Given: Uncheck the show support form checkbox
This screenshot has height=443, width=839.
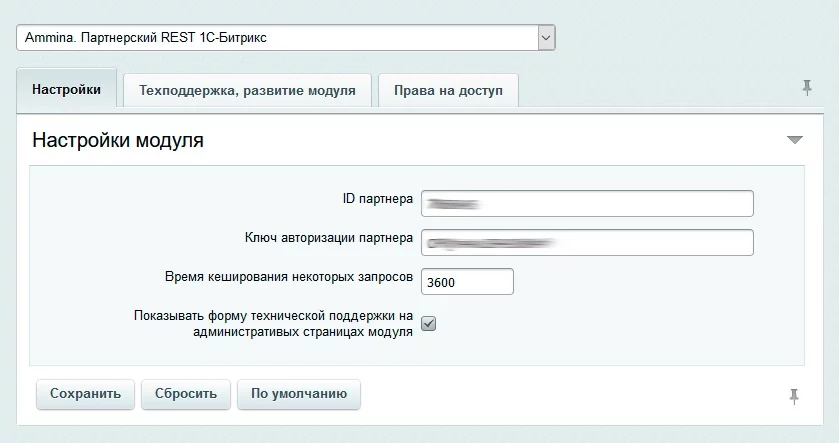Looking at the screenshot, I should click(429, 323).
